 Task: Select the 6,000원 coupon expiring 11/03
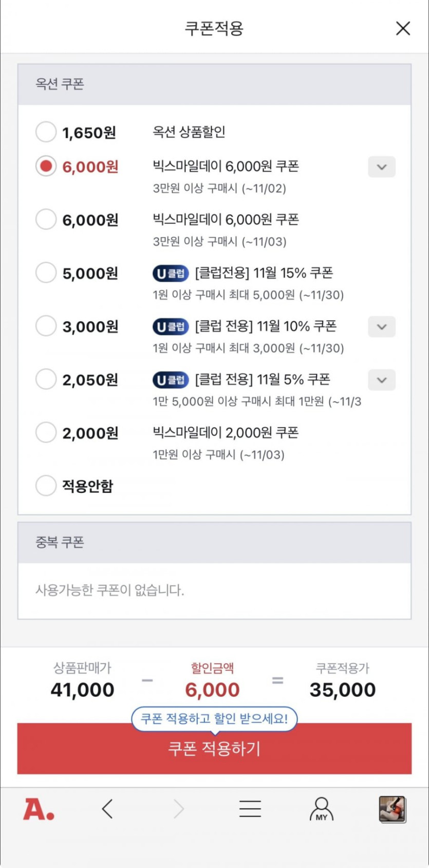pos(46,219)
